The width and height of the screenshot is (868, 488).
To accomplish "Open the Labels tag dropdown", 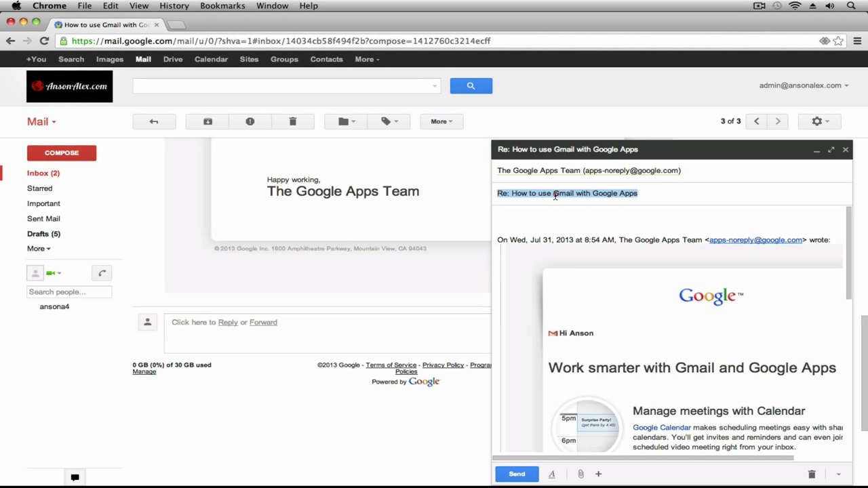I will pos(389,121).
